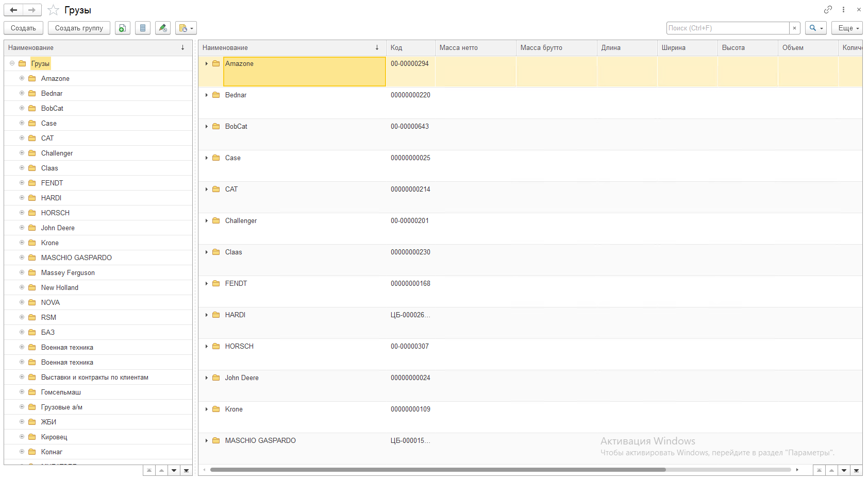Focus the Поиск search input field
Viewport: 868px width, 480px height.
coord(727,28)
